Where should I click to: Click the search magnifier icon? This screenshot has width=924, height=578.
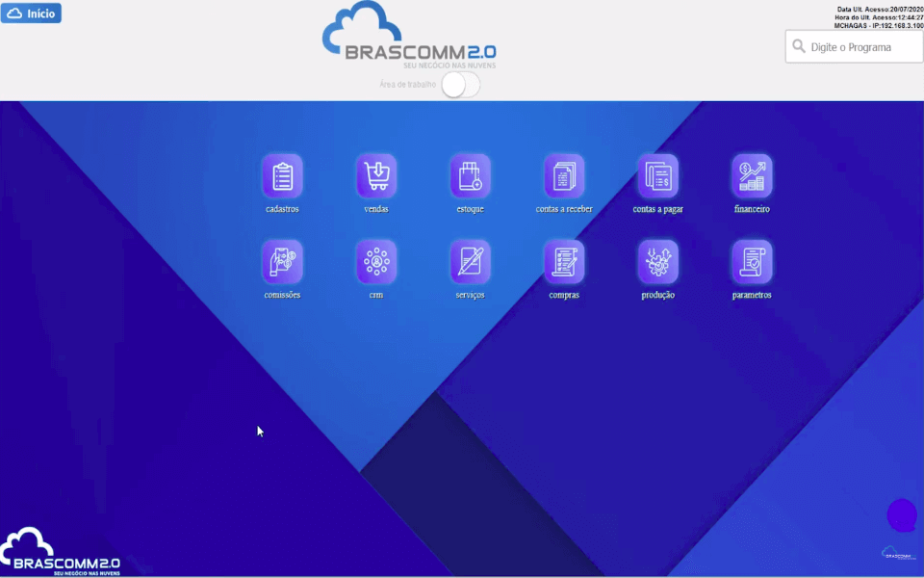799,46
